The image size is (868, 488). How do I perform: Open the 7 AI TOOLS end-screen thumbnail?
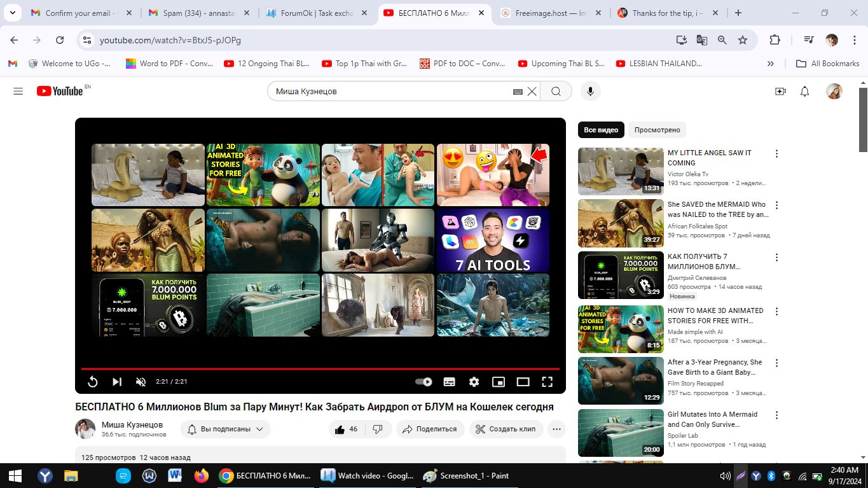pyautogui.click(x=493, y=241)
